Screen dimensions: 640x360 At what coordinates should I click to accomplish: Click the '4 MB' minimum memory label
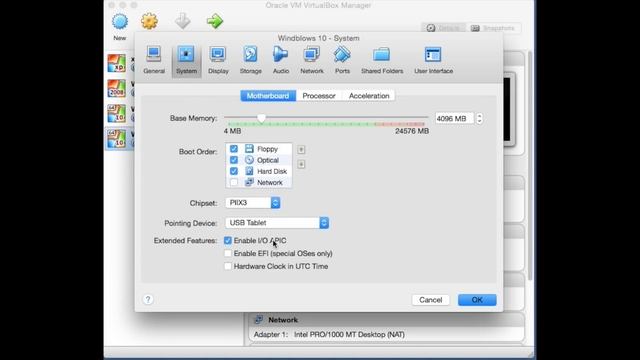click(x=232, y=131)
